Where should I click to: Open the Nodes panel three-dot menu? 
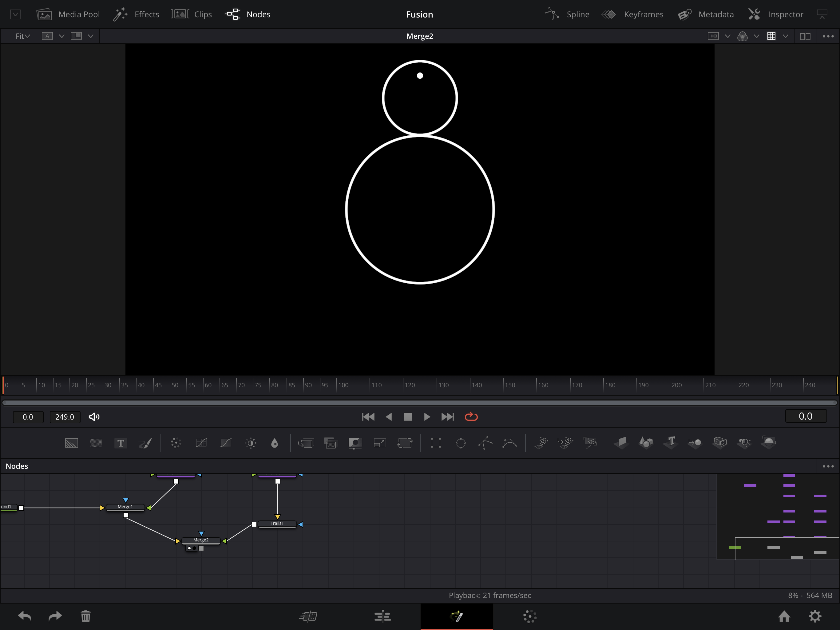pos(828,466)
